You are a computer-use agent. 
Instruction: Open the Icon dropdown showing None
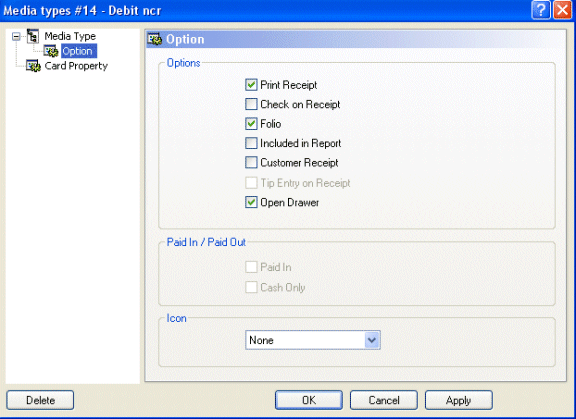click(x=313, y=340)
